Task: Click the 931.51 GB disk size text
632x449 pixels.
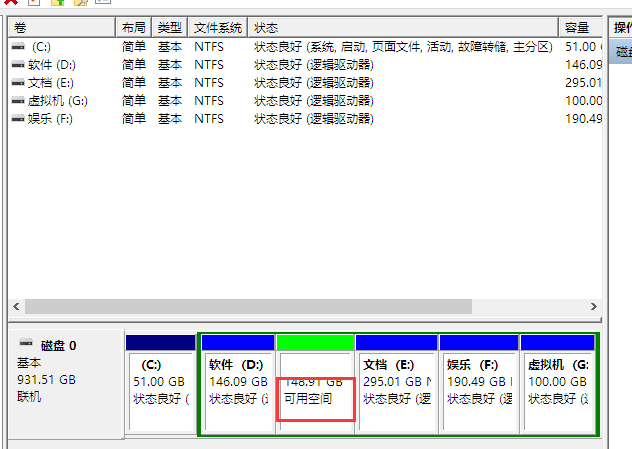Action: coord(46,380)
